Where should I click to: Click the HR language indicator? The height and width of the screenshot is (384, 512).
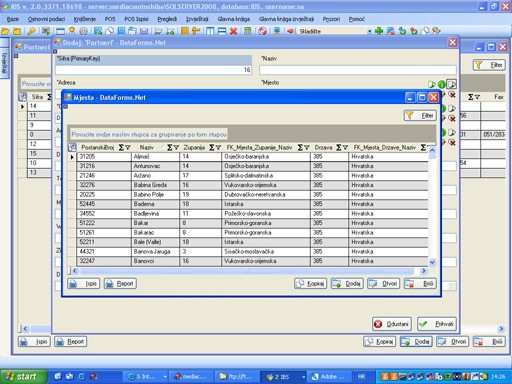[361, 377]
